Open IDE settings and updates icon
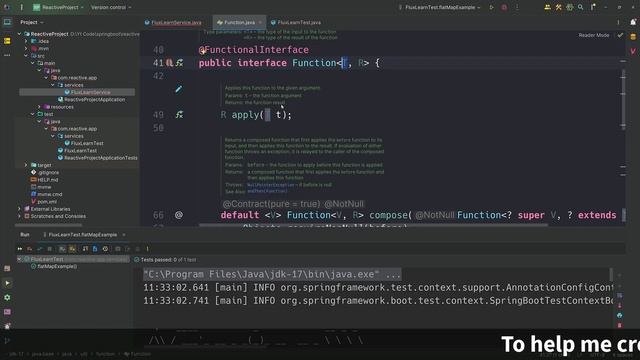Screen dimensions: 640x360 tap(593, 7)
